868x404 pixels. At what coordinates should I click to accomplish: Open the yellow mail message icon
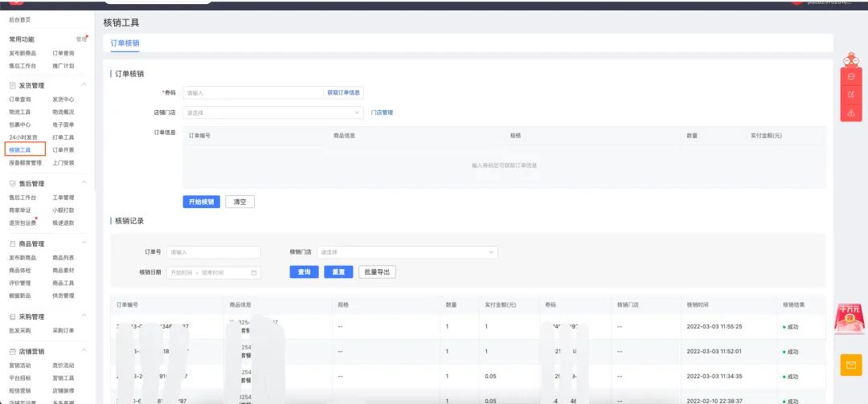tap(851, 365)
